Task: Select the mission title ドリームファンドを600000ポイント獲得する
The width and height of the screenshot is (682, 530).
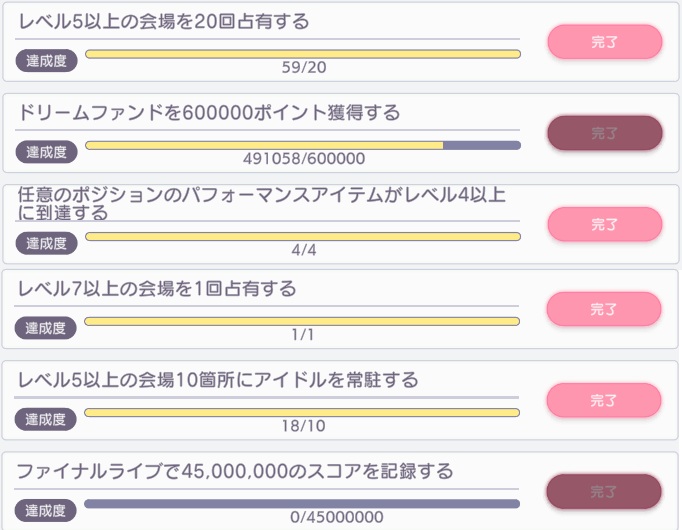Action: click(x=209, y=113)
